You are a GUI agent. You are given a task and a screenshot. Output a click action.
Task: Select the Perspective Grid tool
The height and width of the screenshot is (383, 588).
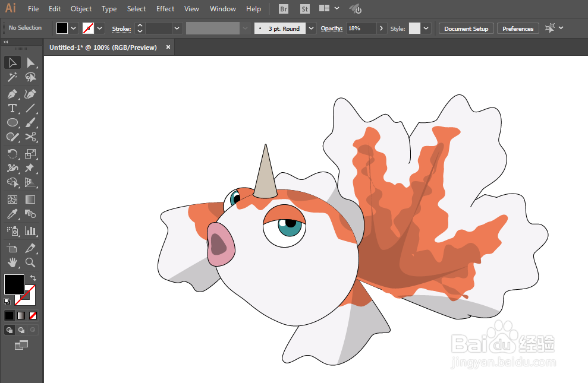(30, 182)
